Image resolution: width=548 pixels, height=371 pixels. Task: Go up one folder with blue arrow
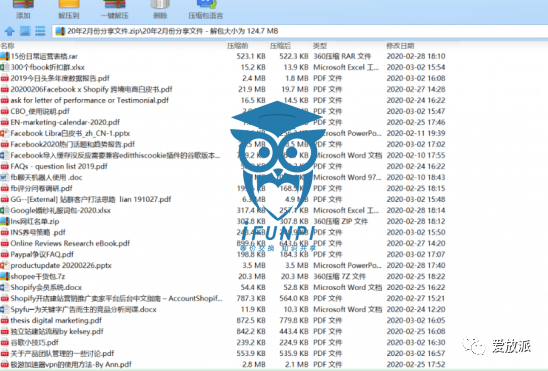9,31
